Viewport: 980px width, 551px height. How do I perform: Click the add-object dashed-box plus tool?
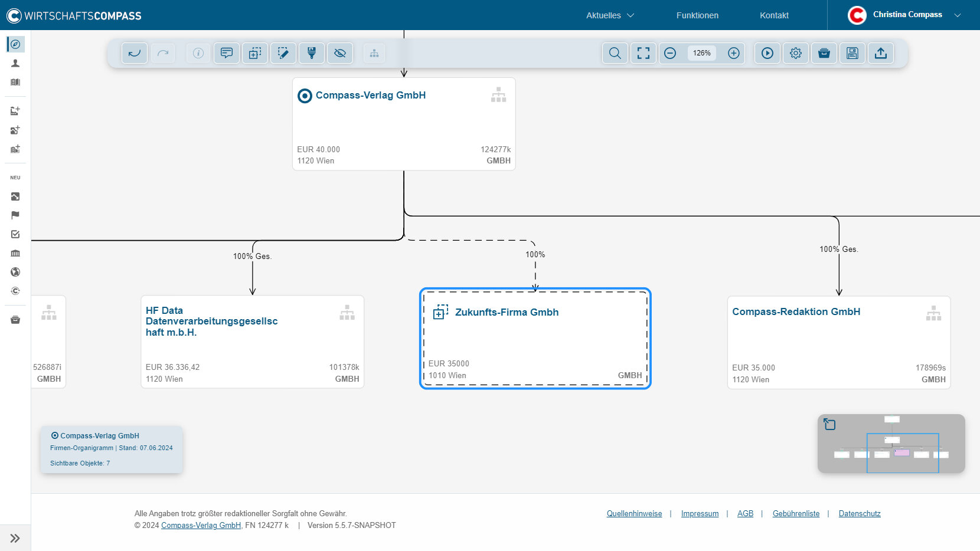(255, 53)
